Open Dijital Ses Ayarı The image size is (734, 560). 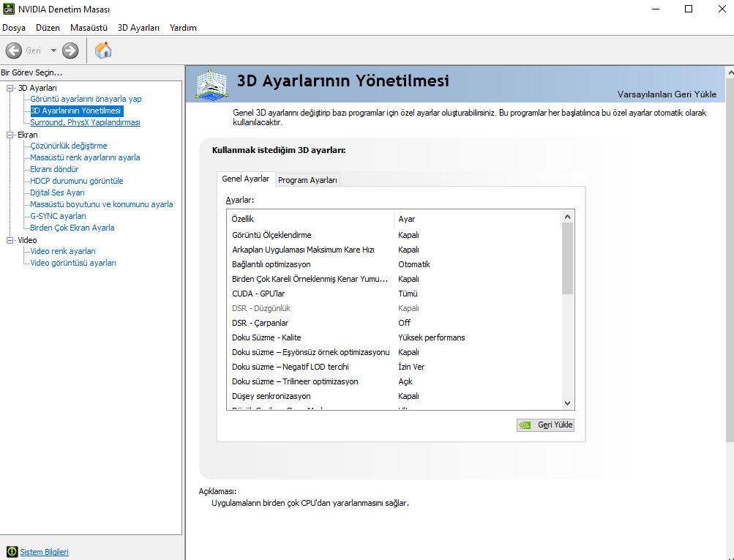(57, 193)
